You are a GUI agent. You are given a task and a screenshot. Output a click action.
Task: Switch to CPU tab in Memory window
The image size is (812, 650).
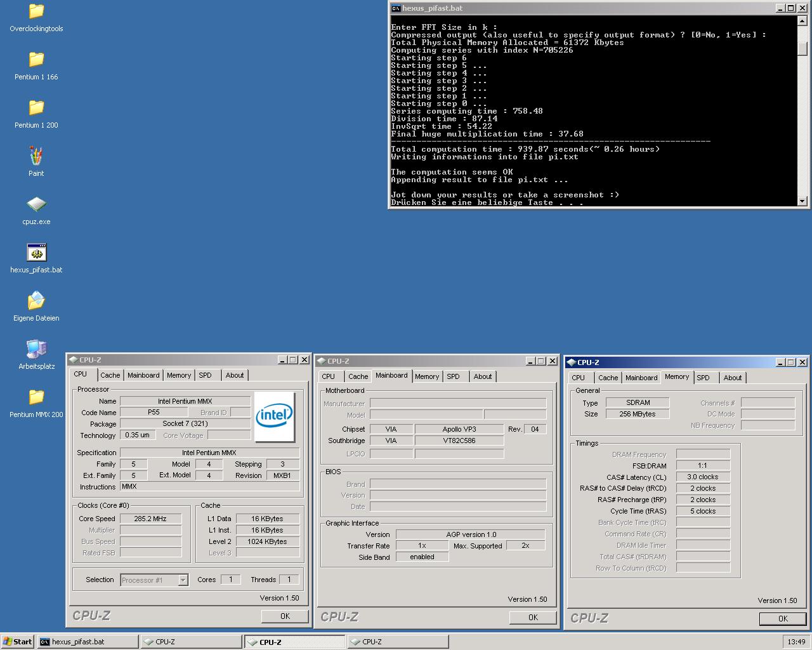(579, 378)
